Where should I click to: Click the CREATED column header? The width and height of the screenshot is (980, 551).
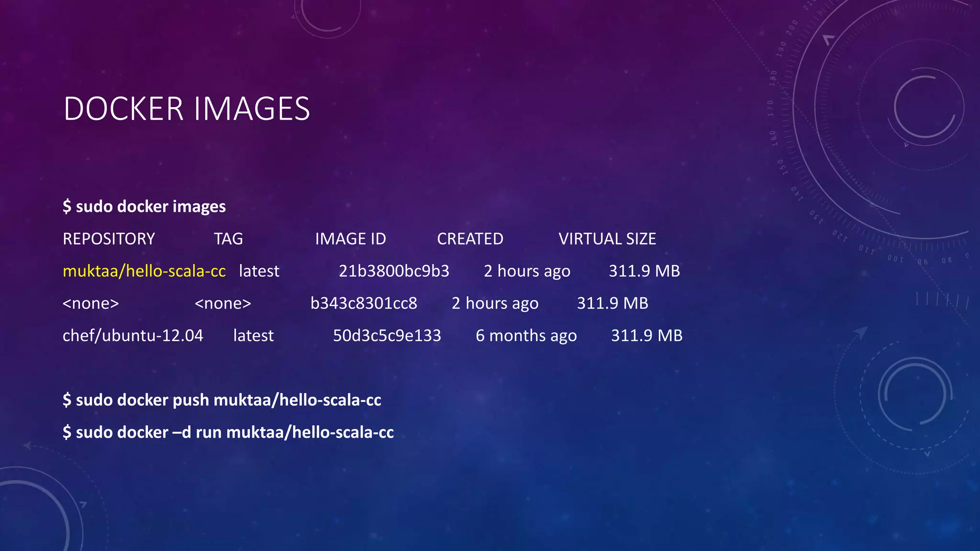click(470, 239)
